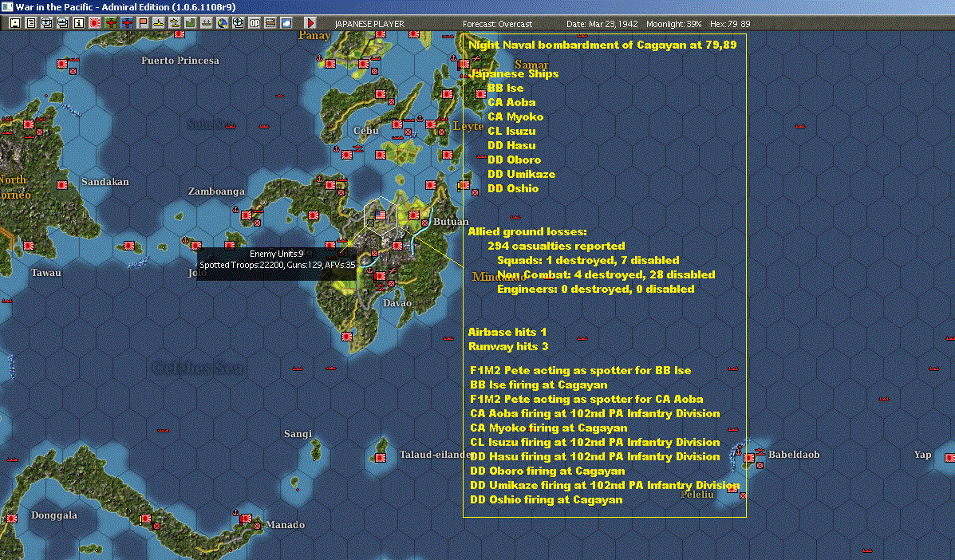Open the weather cloud toolbar icon
The image size is (955, 560).
tap(286, 23)
